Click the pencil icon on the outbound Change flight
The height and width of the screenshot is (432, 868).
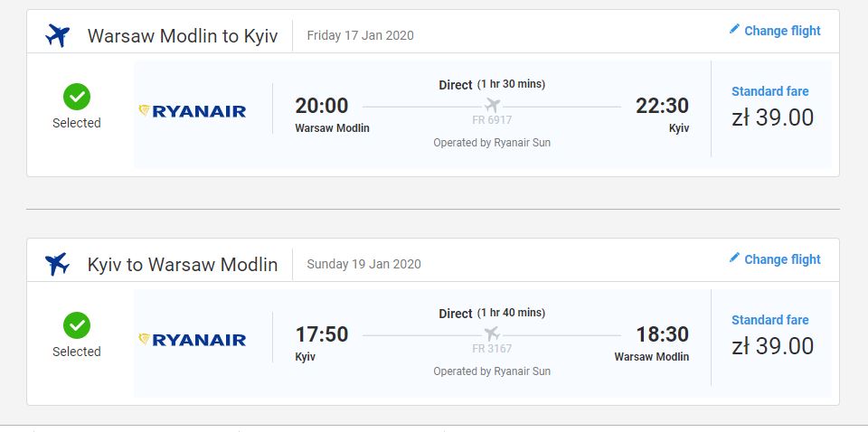coord(734,29)
